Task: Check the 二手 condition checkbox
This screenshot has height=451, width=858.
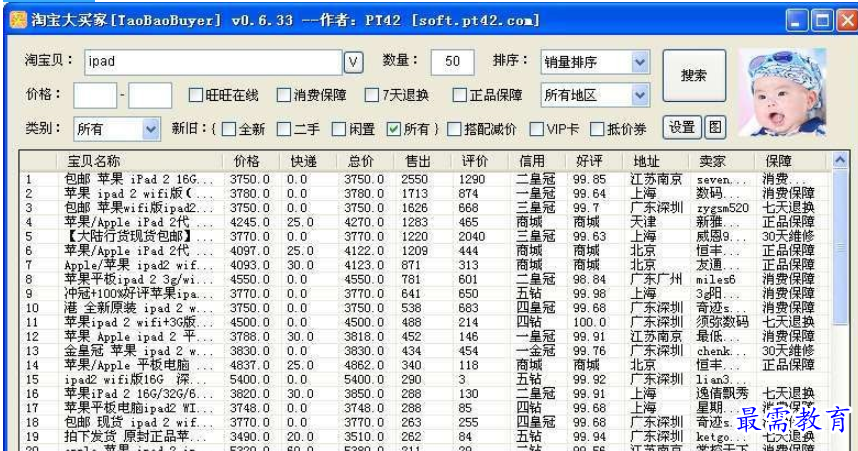Action: click(x=283, y=129)
